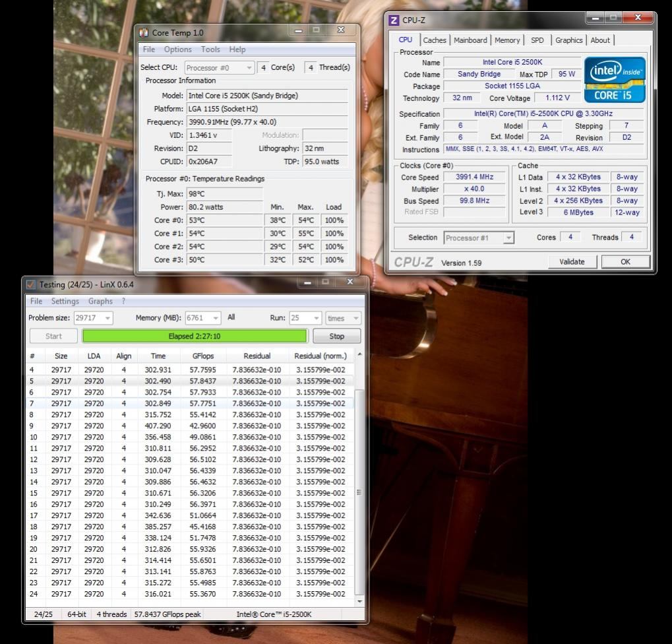
Task: Open Memory (MiB) dropdown in LinX
Action: [x=202, y=318]
